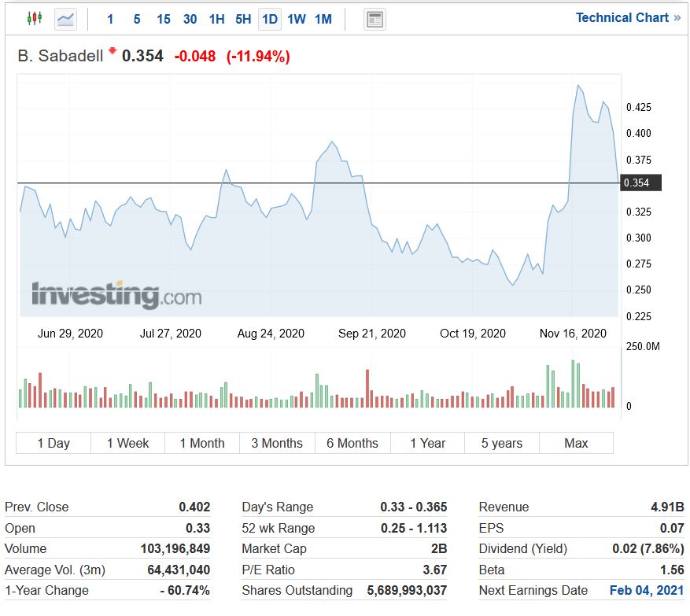Image resolution: width=690 pixels, height=616 pixels.
Task: Show the 6 Months range
Action: (x=352, y=443)
